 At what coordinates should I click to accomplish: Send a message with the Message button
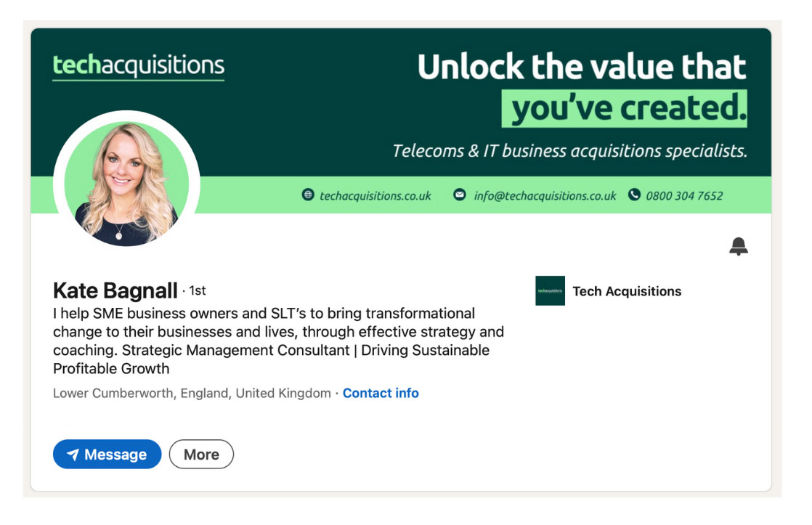(107, 455)
